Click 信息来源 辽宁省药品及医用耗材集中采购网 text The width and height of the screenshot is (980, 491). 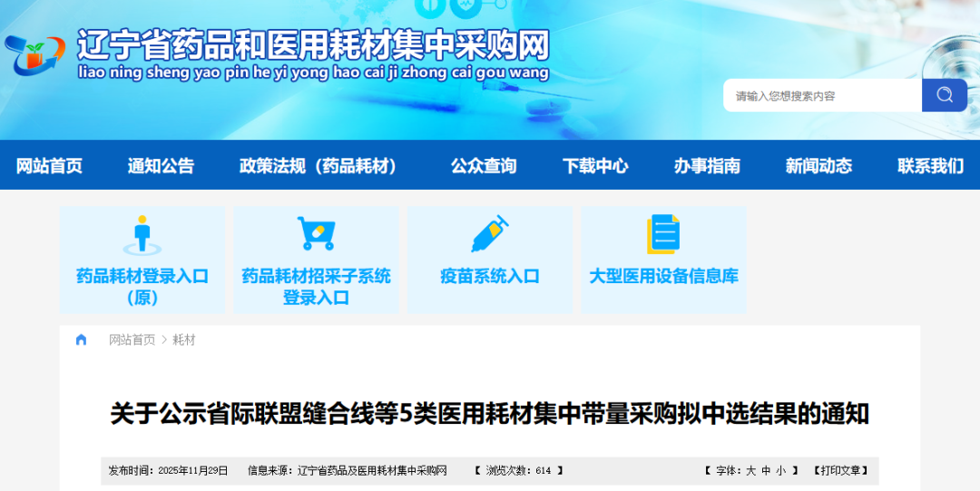coord(348,471)
